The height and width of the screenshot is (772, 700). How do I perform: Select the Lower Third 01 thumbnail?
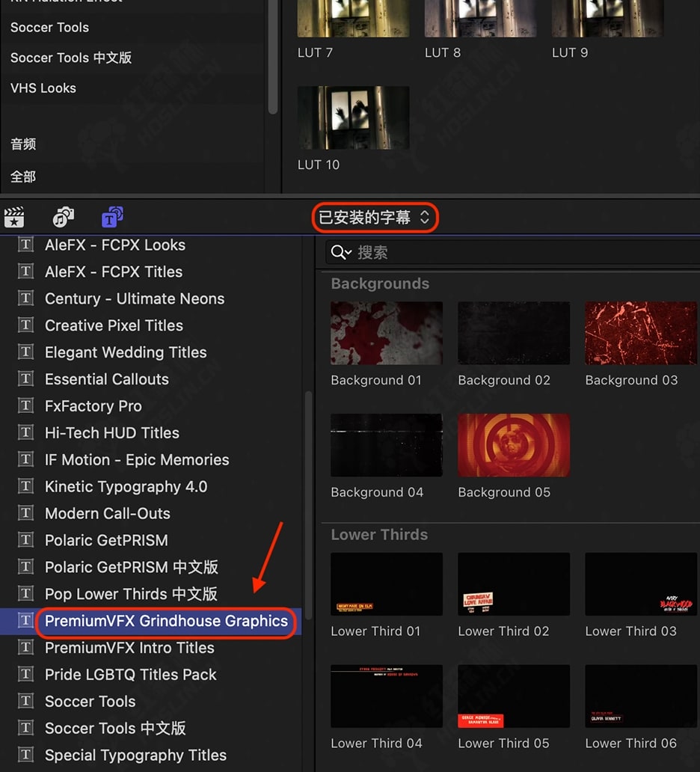pos(387,584)
